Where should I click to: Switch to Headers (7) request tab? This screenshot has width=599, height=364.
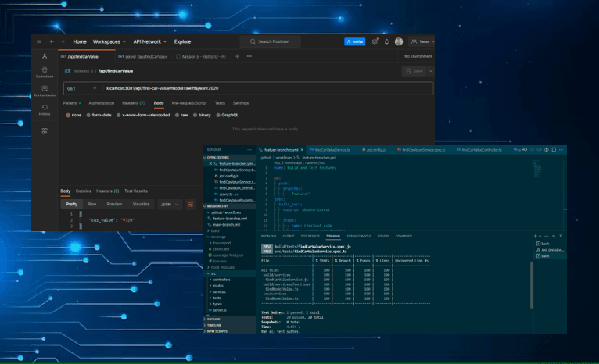point(133,103)
